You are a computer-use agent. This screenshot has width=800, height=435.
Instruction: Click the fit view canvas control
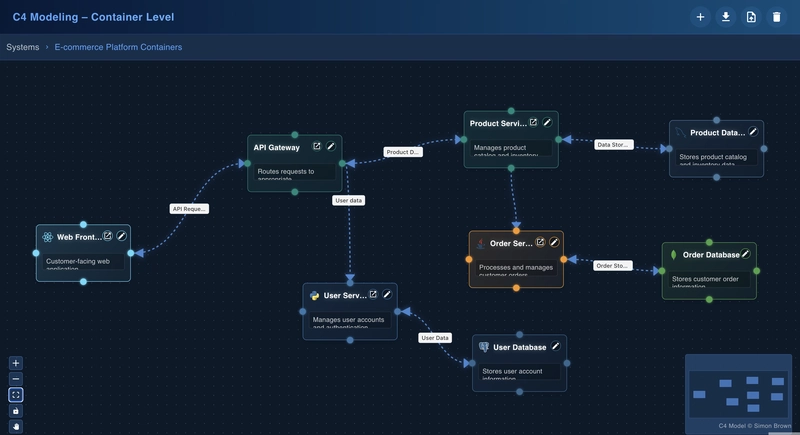click(16, 395)
